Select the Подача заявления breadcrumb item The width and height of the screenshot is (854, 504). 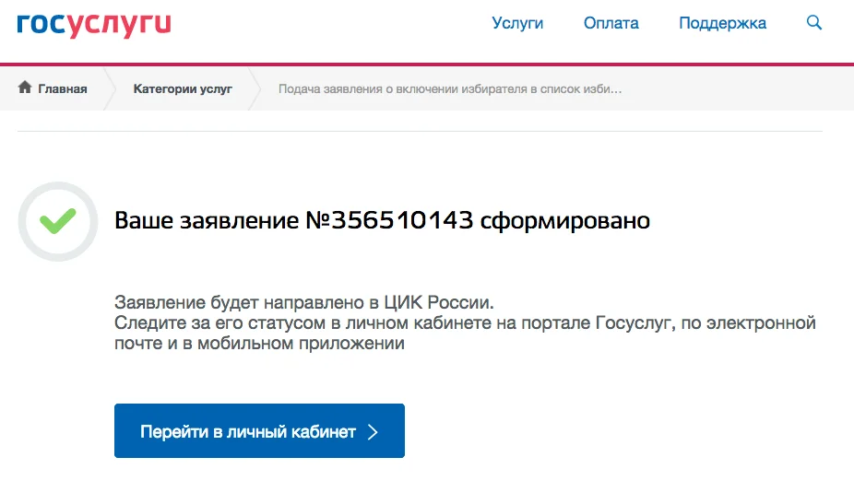tap(450, 89)
